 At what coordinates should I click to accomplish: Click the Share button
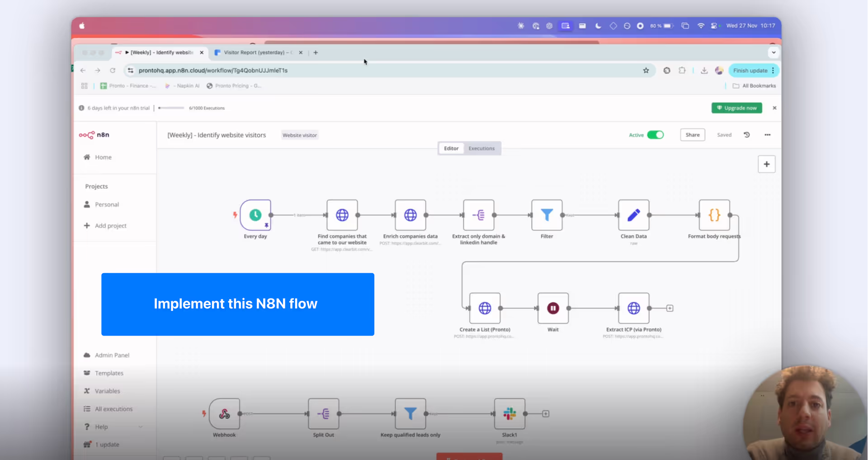[x=693, y=135]
